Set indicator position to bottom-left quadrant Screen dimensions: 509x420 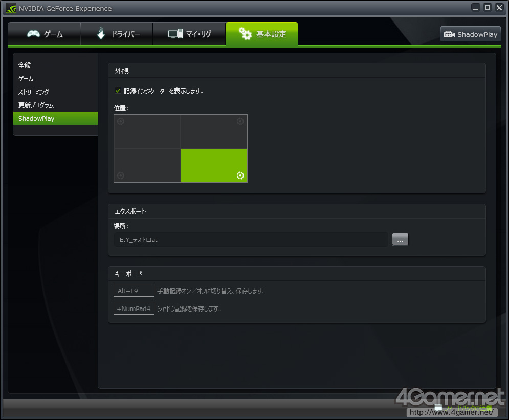[147, 165]
